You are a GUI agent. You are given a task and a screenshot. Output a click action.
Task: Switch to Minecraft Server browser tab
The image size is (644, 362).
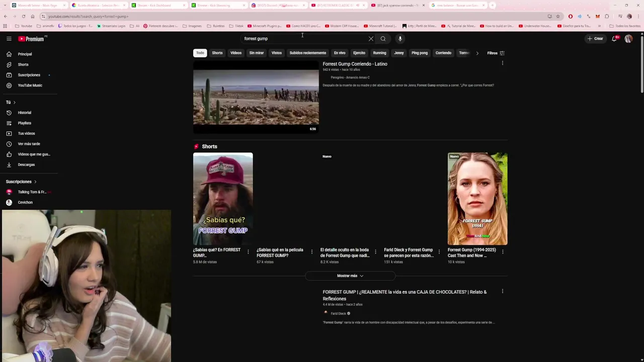[37, 5]
